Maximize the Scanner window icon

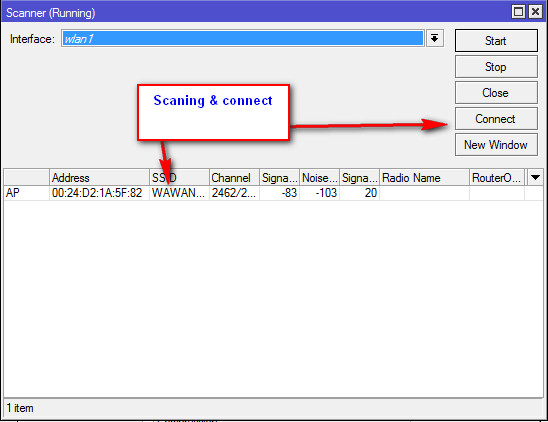(518, 12)
